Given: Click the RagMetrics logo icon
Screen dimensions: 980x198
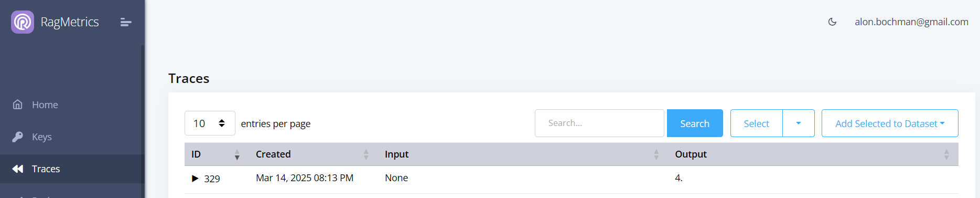Looking at the screenshot, I should (x=23, y=22).
